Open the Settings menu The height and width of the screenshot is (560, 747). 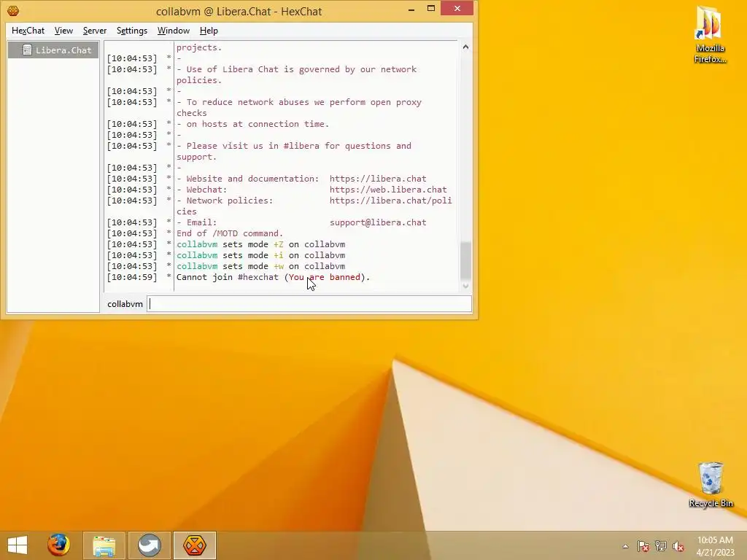pyautogui.click(x=131, y=31)
